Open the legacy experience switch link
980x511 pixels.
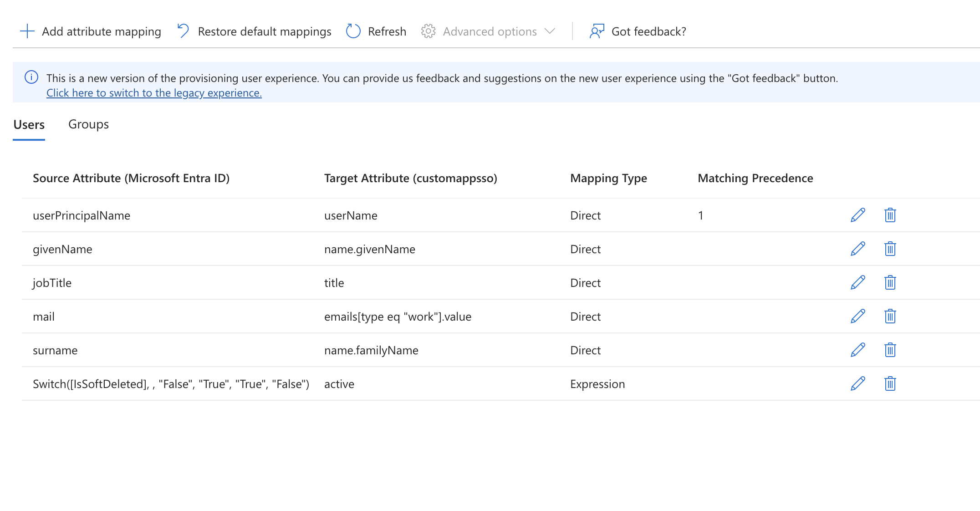(x=154, y=93)
